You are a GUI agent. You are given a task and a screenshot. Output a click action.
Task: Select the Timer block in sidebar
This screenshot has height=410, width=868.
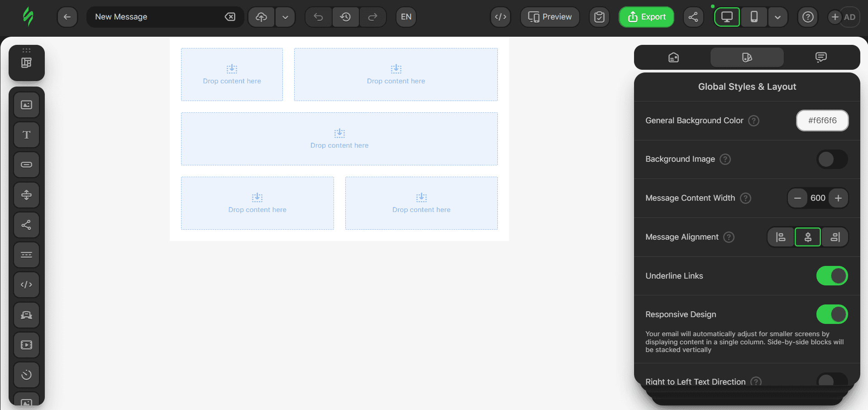point(27,375)
